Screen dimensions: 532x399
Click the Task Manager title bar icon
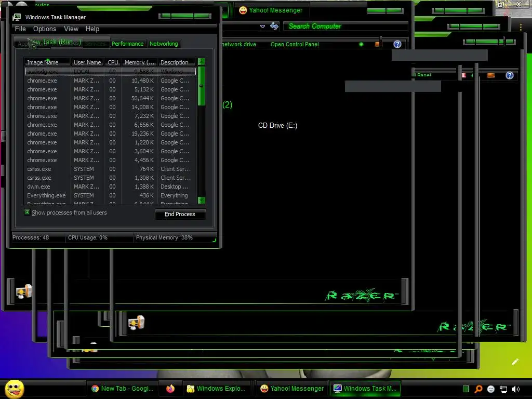coord(17,17)
